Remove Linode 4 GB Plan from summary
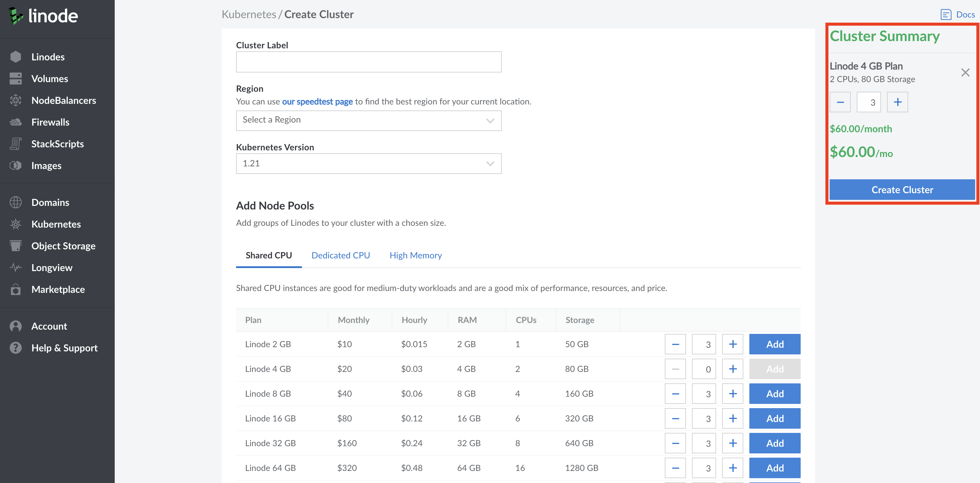The height and width of the screenshot is (483, 980). (x=965, y=72)
